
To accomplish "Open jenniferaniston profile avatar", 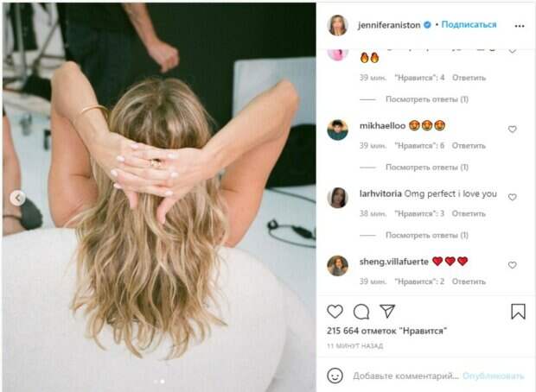I will click(337, 25).
